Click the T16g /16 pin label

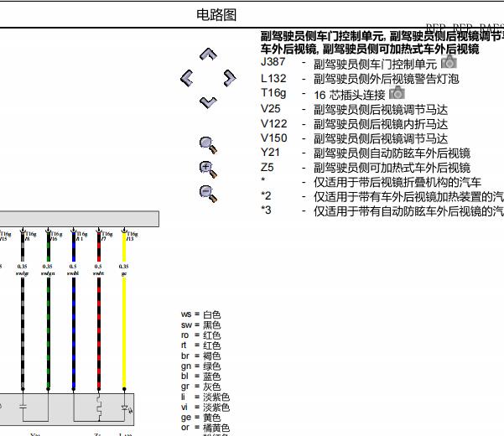click(x=56, y=236)
